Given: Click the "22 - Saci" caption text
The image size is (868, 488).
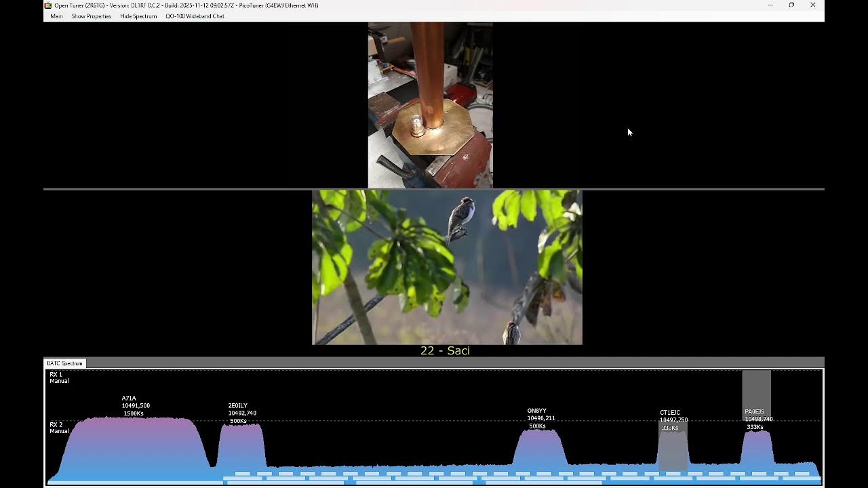Looking at the screenshot, I should click(445, 350).
